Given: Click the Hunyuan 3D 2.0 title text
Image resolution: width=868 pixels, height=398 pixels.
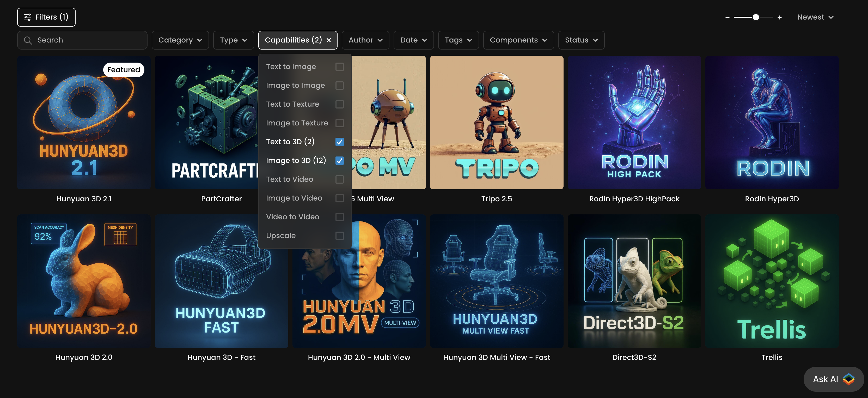Looking at the screenshot, I should tap(84, 357).
